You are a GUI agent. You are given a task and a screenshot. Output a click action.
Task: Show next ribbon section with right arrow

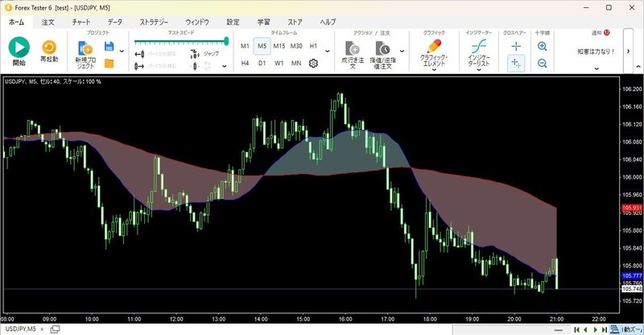click(x=628, y=51)
